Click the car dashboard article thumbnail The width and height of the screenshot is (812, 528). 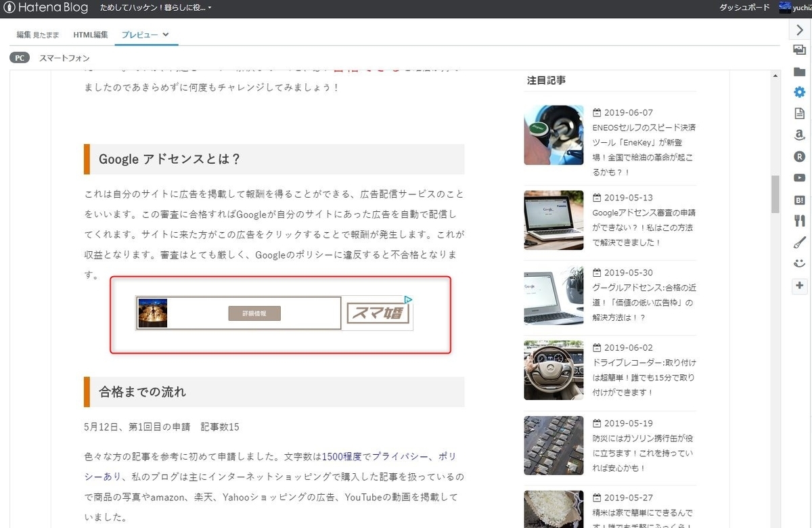(554, 370)
